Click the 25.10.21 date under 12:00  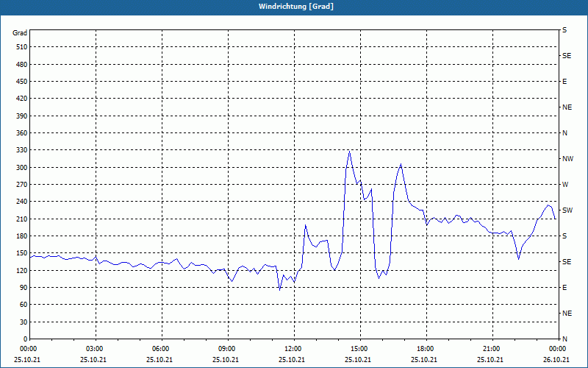292,360
